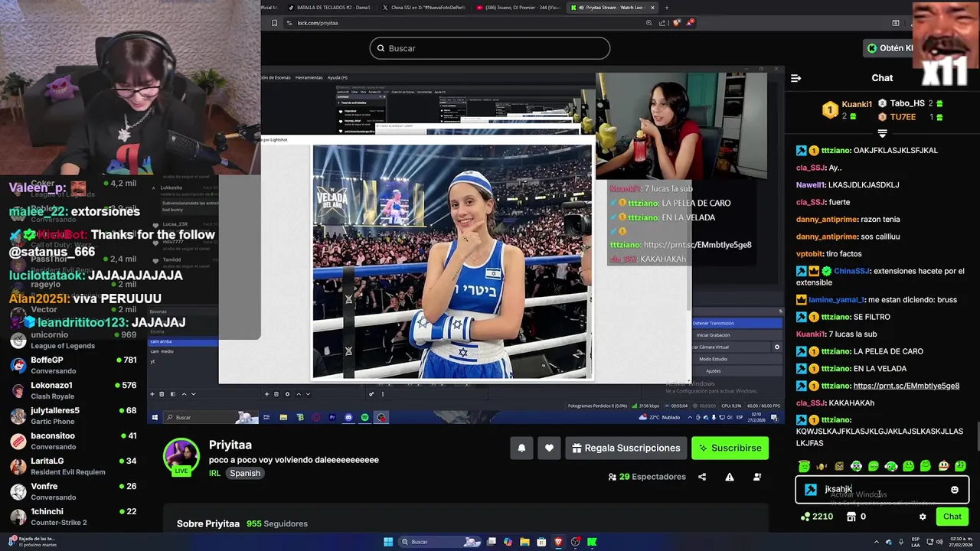This screenshot has height=551, width=980.
Task: Click the Sobre Priyitaa heading
Action: point(208,523)
